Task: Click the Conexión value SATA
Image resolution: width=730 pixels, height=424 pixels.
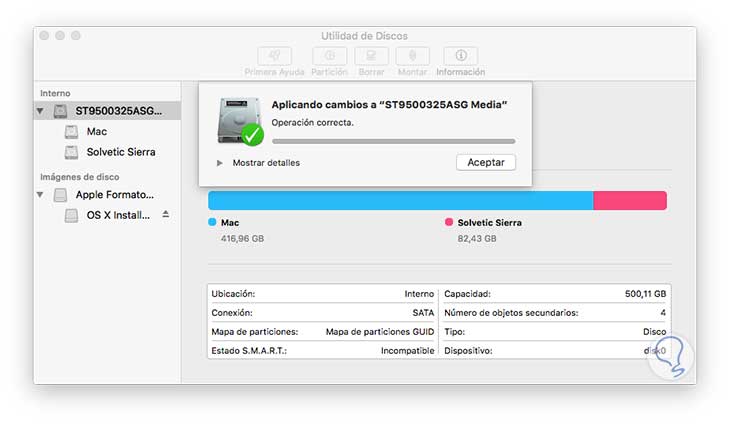Action: 423,313
